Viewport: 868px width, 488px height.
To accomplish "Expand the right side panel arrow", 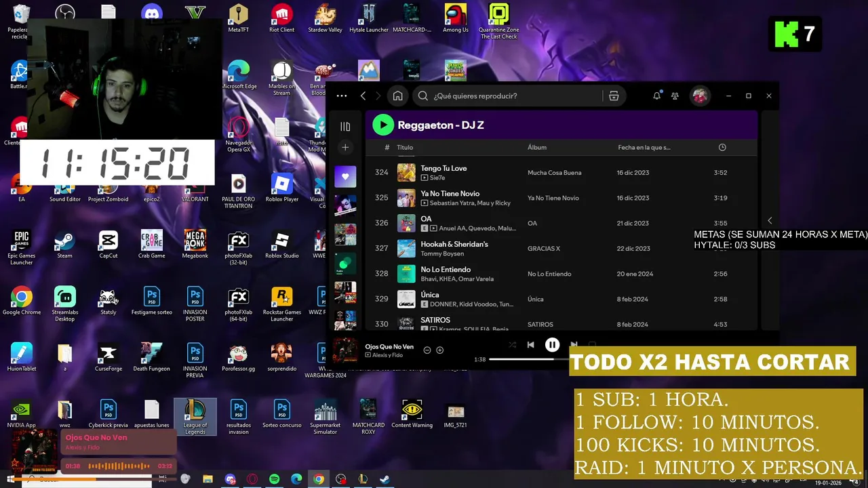I will pyautogui.click(x=770, y=220).
